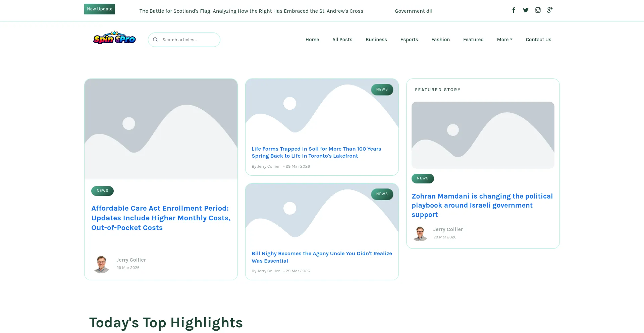Click Jerry Collier avatar in Featured Story card
The width and height of the screenshot is (644, 333).
[x=420, y=233]
